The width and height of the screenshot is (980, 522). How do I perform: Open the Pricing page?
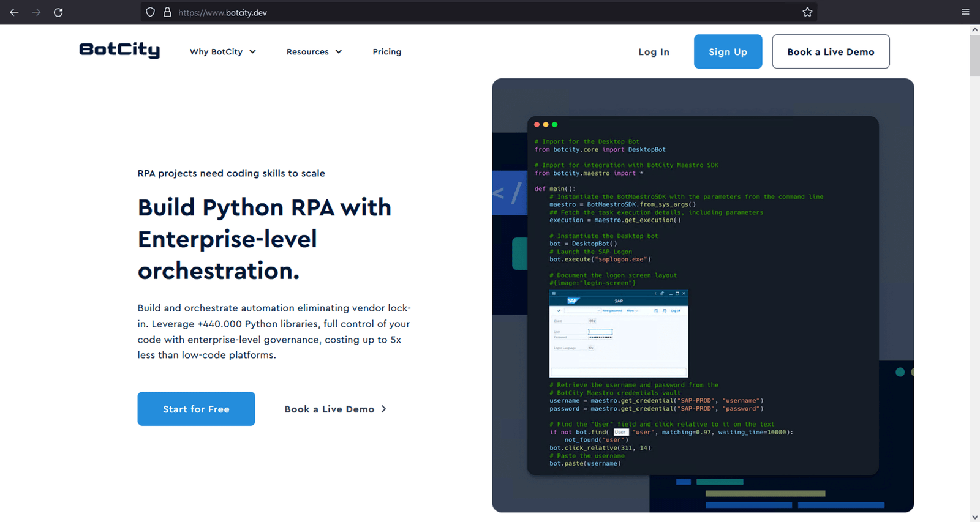(x=387, y=52)
